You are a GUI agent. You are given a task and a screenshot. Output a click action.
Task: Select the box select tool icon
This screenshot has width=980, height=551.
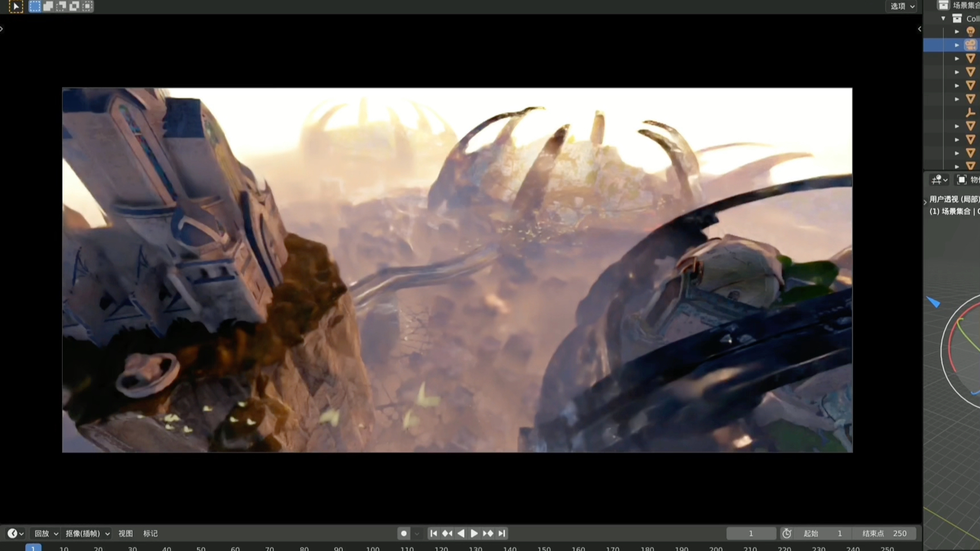coord(15,6)
